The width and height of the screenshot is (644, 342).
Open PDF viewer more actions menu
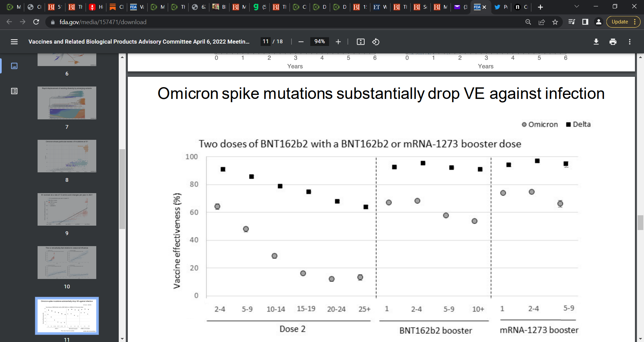(x=630, y=42)
